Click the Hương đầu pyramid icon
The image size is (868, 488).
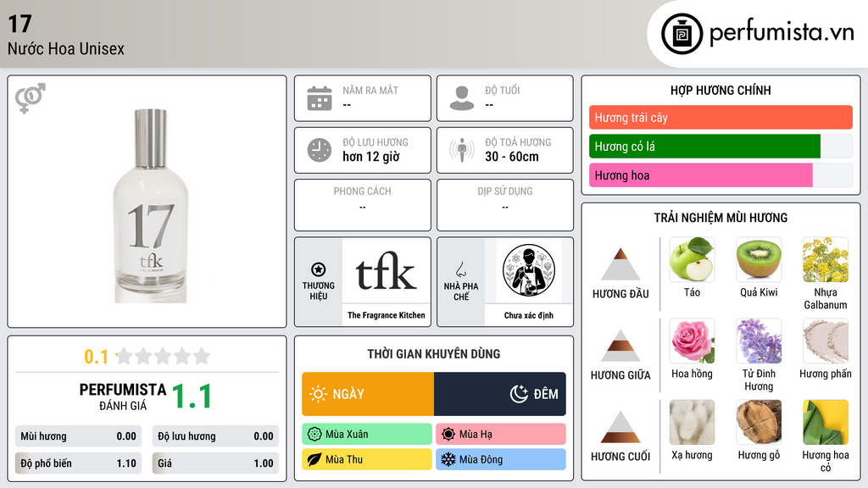click(620, 264)
